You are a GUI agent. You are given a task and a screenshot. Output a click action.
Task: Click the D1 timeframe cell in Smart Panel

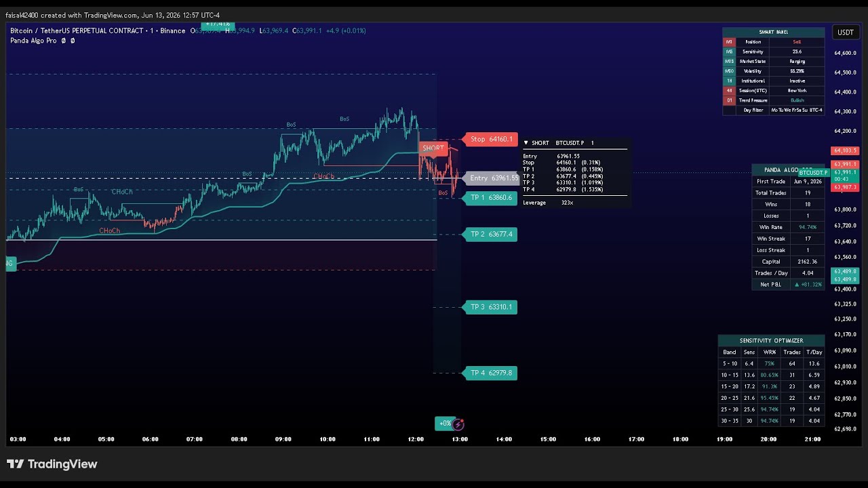click(730, 100)
